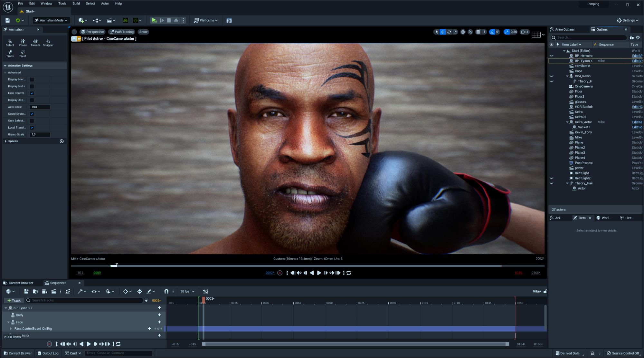
Task: Switch to the World settings tab
Action: click(603, 218)
